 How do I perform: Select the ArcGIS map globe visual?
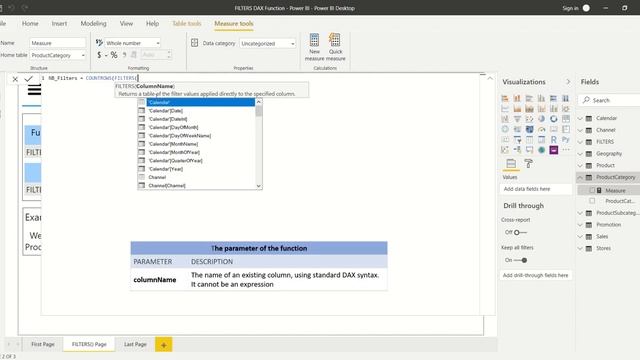[x=541, y=150]
